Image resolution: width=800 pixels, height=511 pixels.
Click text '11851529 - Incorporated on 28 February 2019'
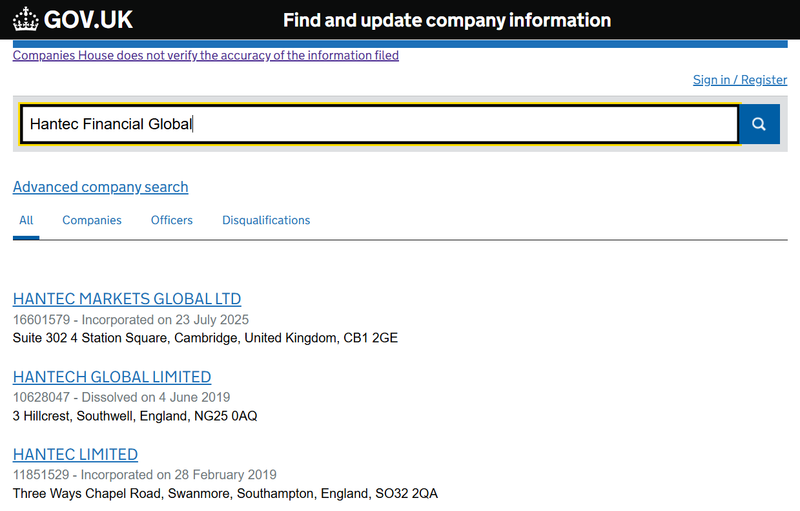144,475
